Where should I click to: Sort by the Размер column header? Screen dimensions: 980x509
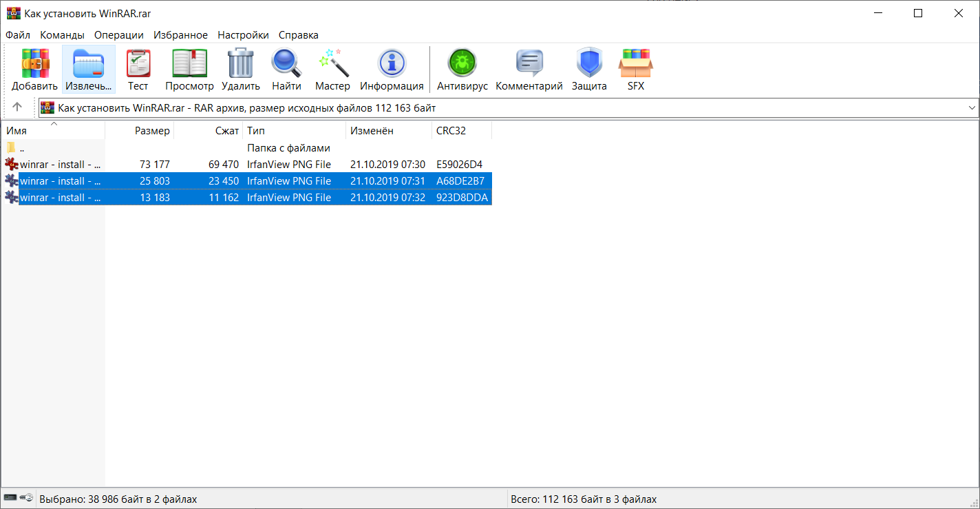(140, 130)
